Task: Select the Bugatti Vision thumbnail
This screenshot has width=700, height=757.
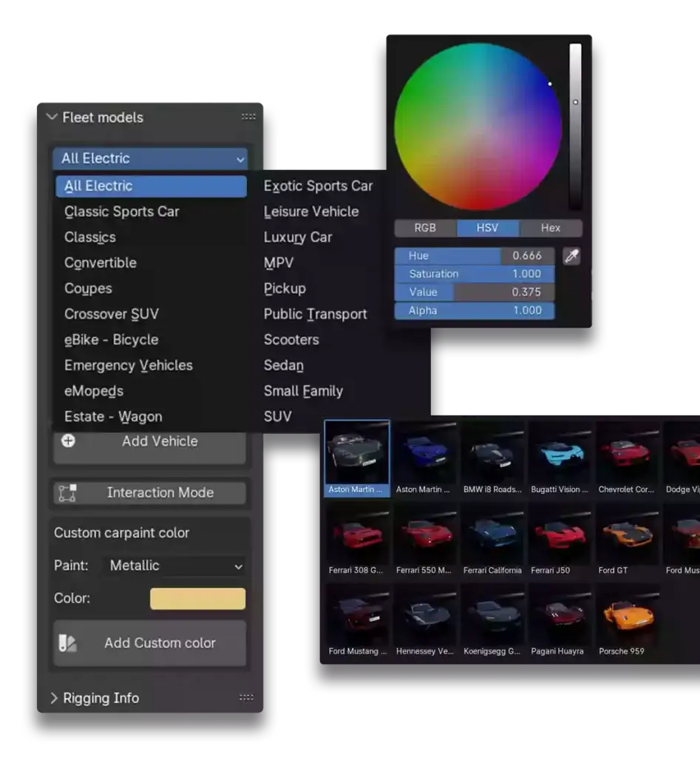Action: [560, 458]
